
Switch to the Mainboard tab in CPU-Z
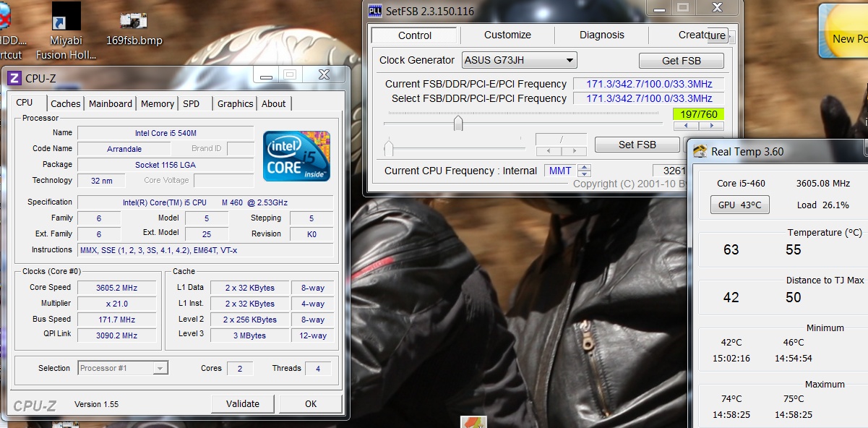coord(111,103)
